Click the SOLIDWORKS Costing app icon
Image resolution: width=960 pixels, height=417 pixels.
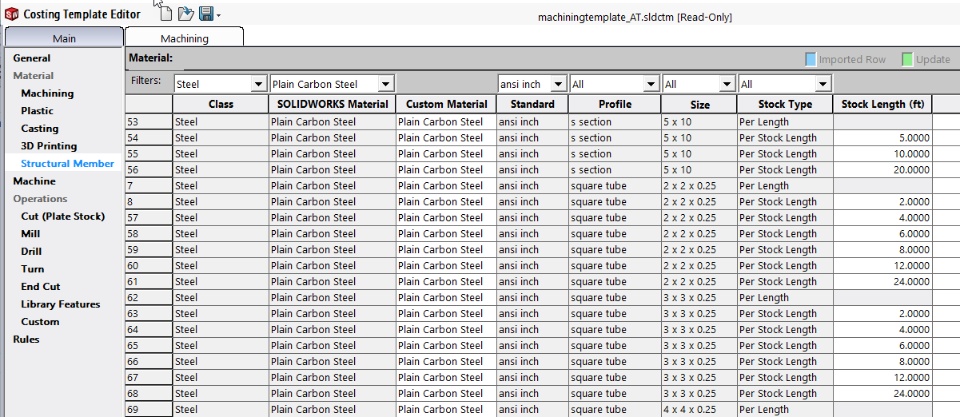pyautogui.click(x=12, y=14)
